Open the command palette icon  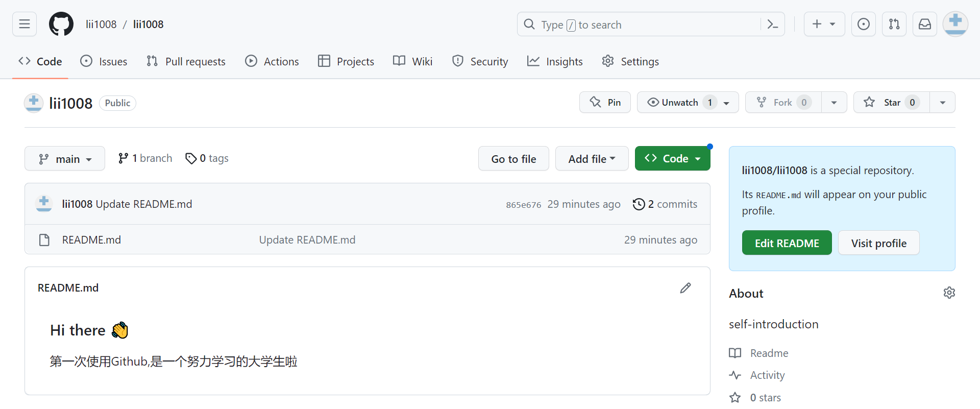pyautogui.click(x=773, y=24)
